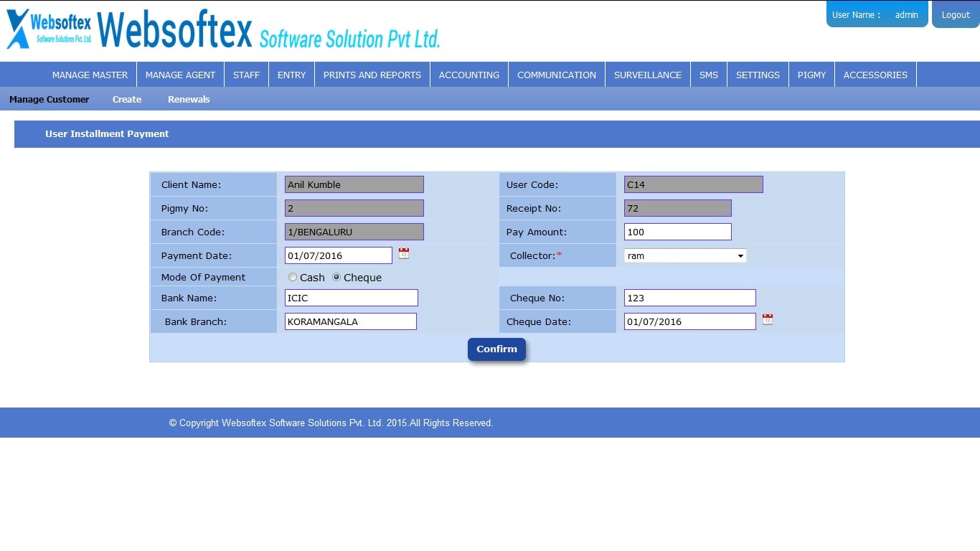Screen dimensions: 980x551
Task: Open the Cheque Date calendar icon
Action: tap(767, 319)
